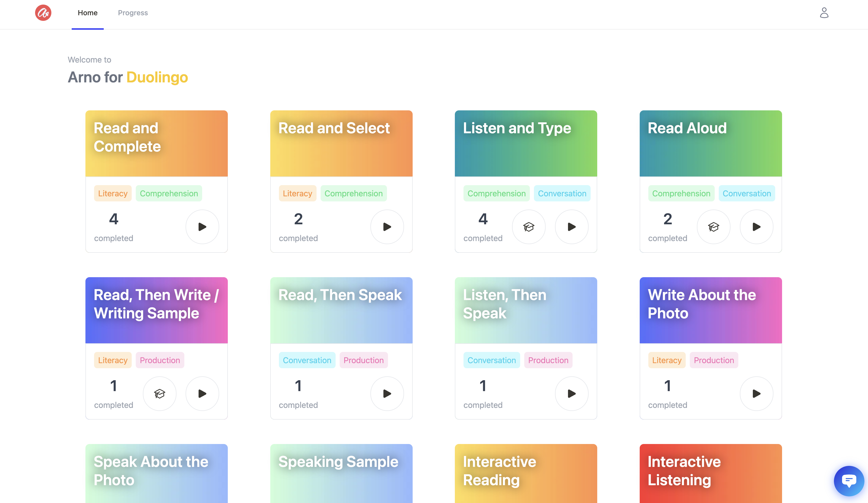Start a Listen and Type practice session
The width and height of the screenshot is (868, 503).
[x=572, y=227]
